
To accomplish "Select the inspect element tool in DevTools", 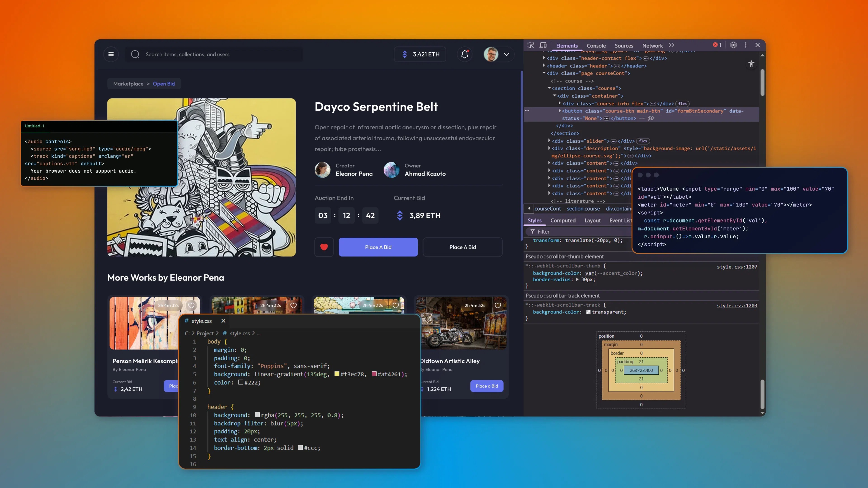I will click(531, 45).
